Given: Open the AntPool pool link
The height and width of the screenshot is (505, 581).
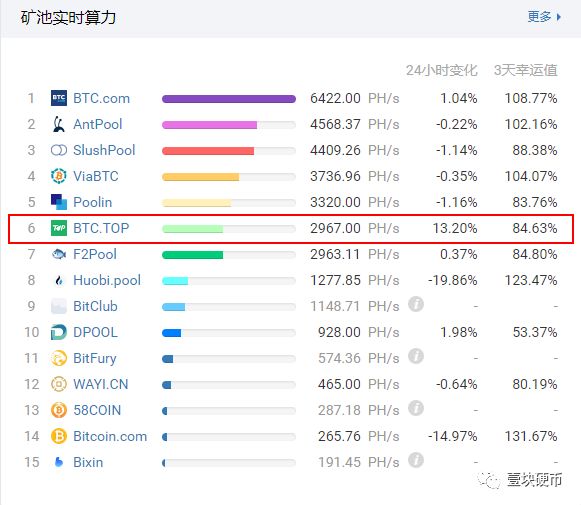Looking at the screenshot, I should coord(98,124).
